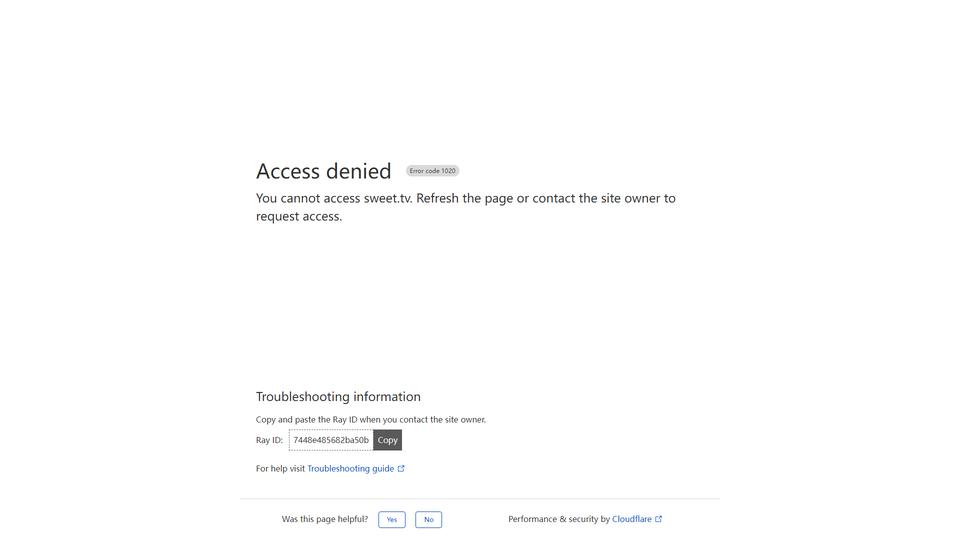Click the 'Performance & security by' text
Image resolution: width=960 pixels, height=540 pixels.
pos(559,519)
